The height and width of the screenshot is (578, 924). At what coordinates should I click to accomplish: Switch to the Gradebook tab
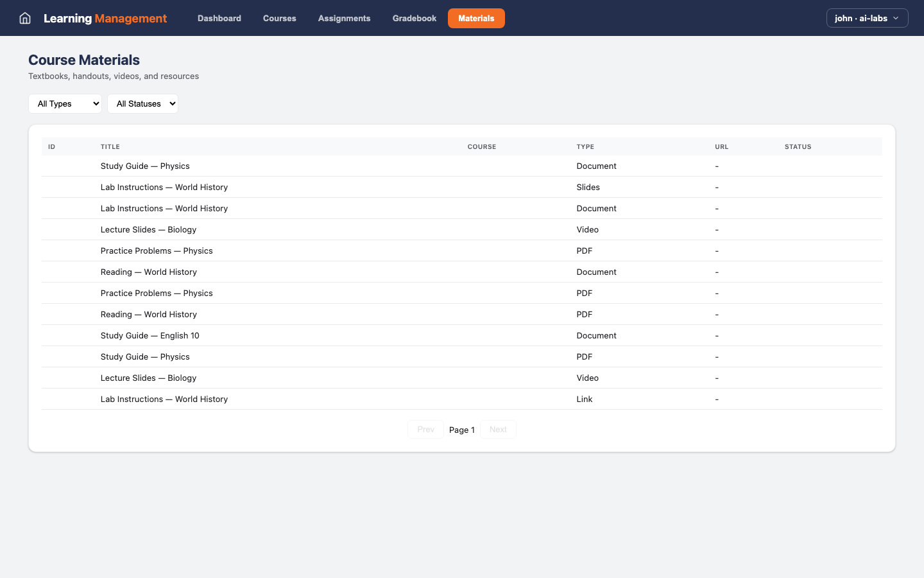(x=414, y=18)
